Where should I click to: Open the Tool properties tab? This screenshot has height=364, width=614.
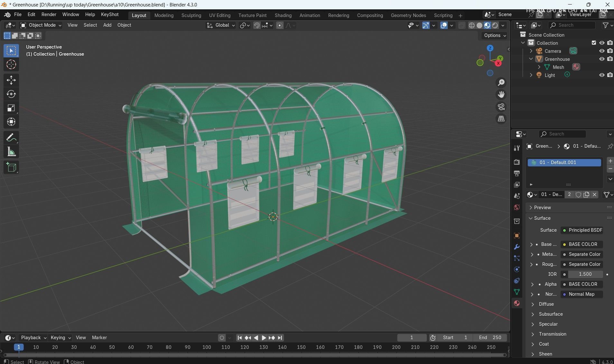[x=517, y=148]
